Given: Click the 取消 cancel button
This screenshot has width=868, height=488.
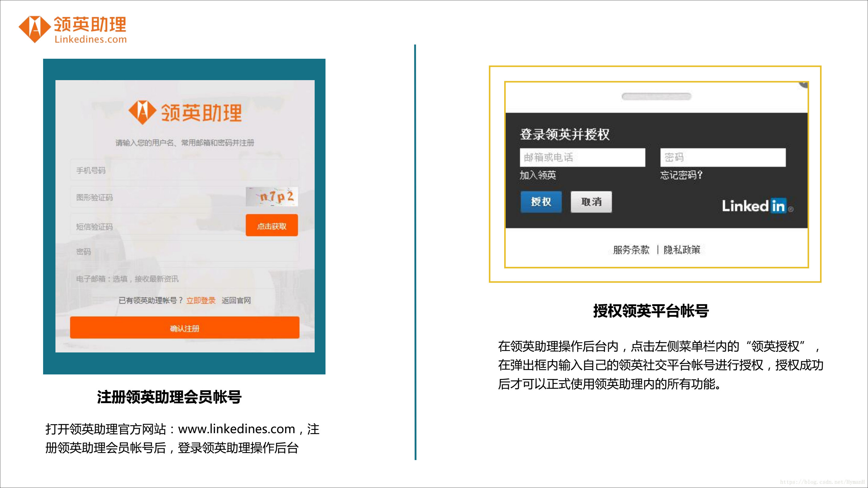Looking at the screenshot, I should tap(591, 202).
